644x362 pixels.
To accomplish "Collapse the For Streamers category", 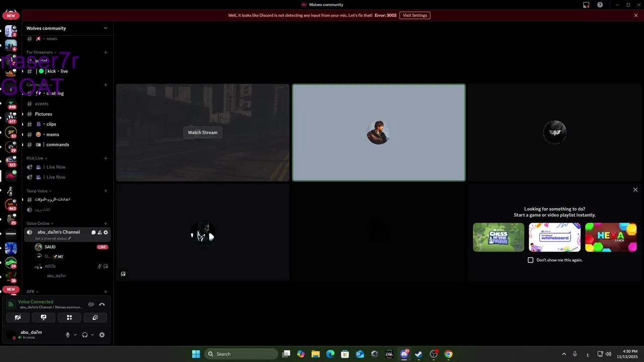I will 41,52.
